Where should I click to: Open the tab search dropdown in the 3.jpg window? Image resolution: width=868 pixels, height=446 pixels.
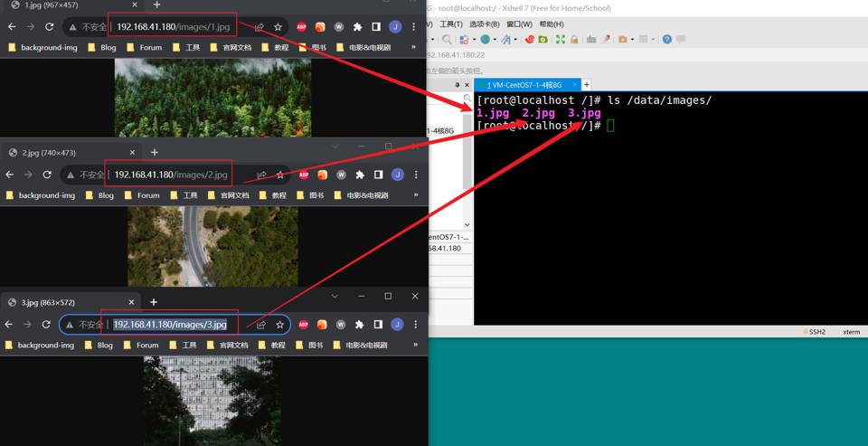335,296
